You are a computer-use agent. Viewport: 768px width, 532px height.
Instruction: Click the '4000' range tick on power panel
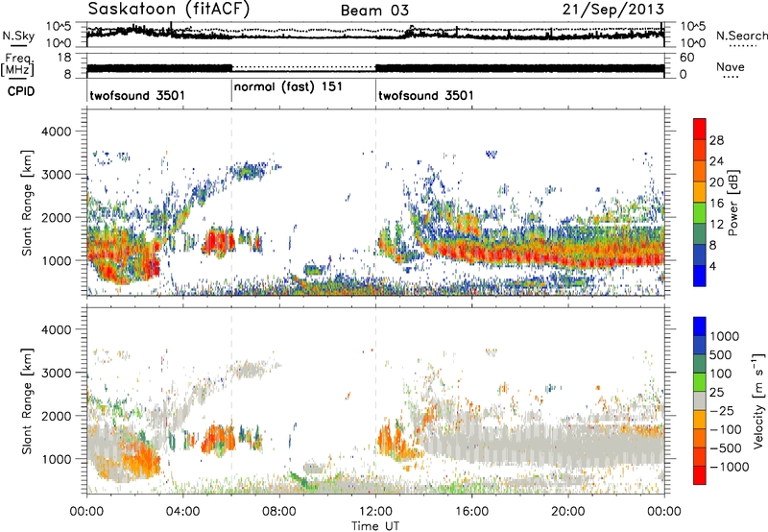pos(56,132)
